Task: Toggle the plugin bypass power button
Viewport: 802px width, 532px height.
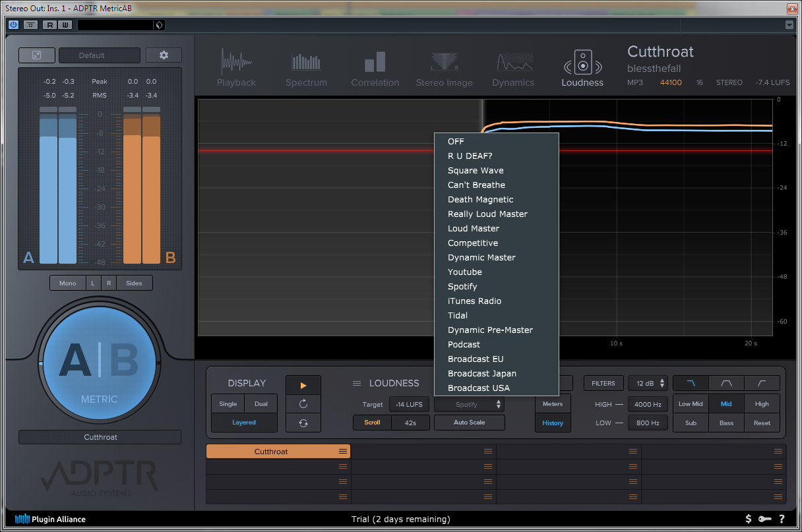Action: click(14, 24)
